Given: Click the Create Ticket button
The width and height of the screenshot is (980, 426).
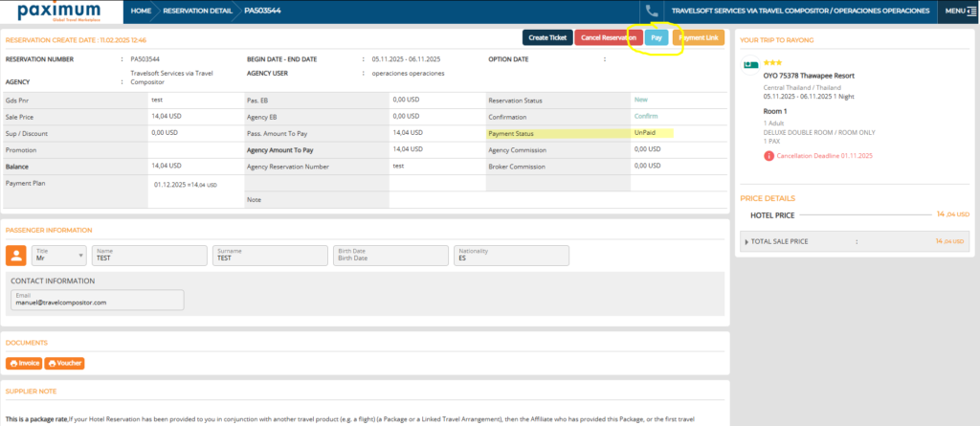Looking at the screenshot, I should [x=546, y=37].
